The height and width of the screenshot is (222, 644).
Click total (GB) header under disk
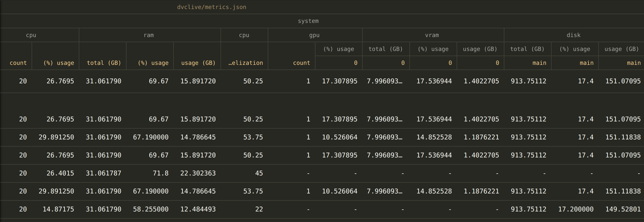click(x=527, y=49)
